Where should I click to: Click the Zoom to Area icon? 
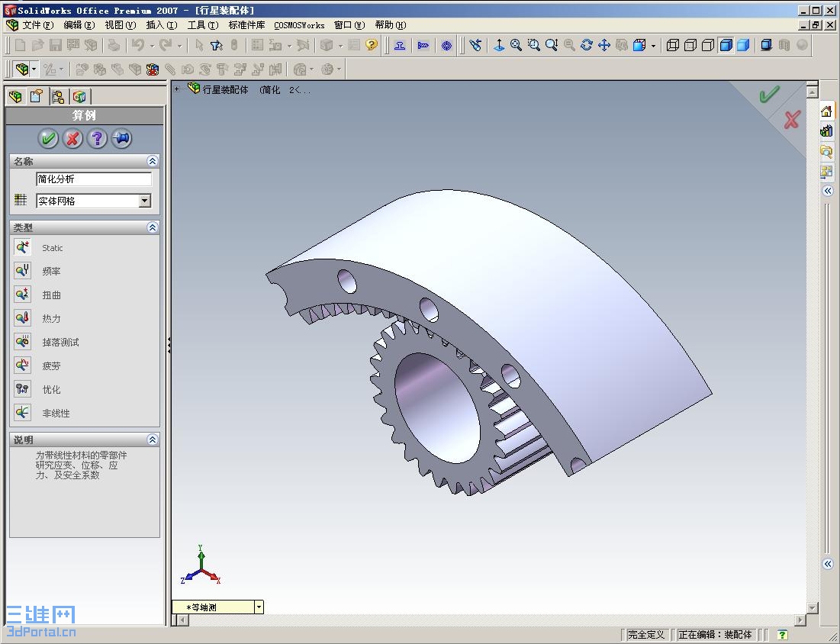533,45
